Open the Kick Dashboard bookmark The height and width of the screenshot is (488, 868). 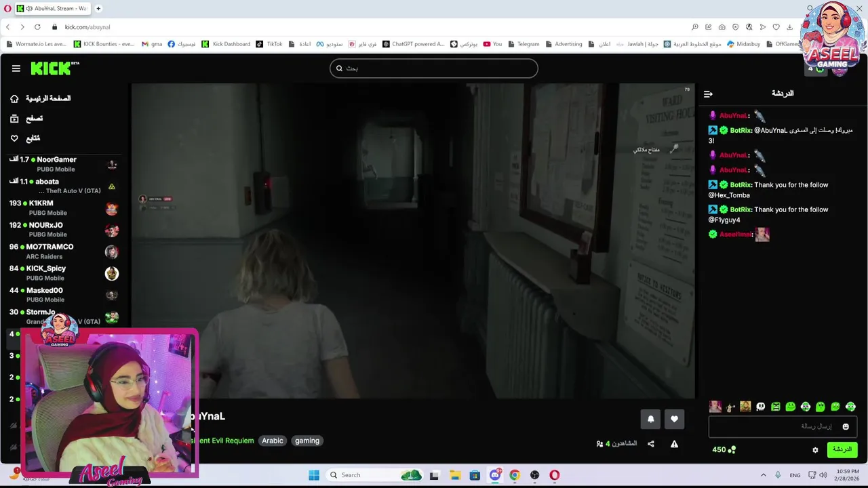tap(226, 44)
